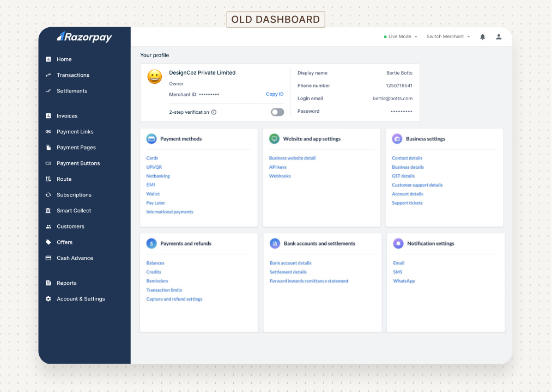This screenshot has width=552, height=392.
Task: Click the Payments and refunds dollar icon
Action: coord(151,243)
